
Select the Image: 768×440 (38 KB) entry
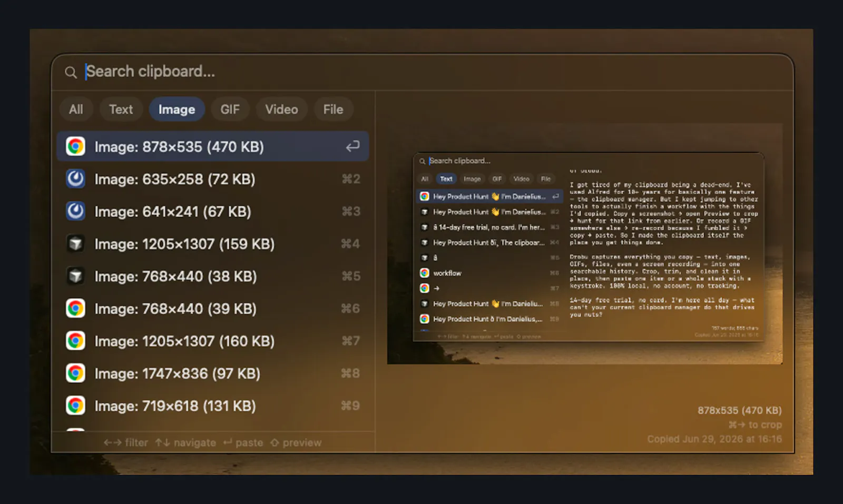[213, 276]
